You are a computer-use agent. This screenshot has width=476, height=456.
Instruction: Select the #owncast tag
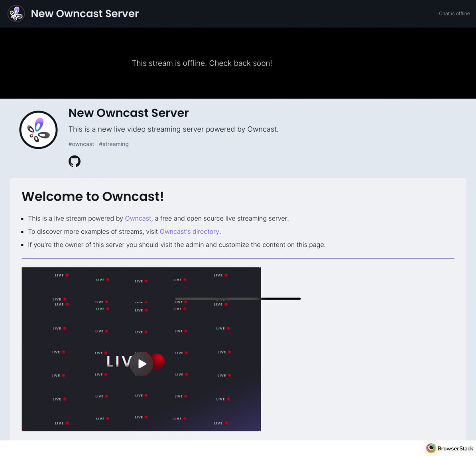pos(81,144)
